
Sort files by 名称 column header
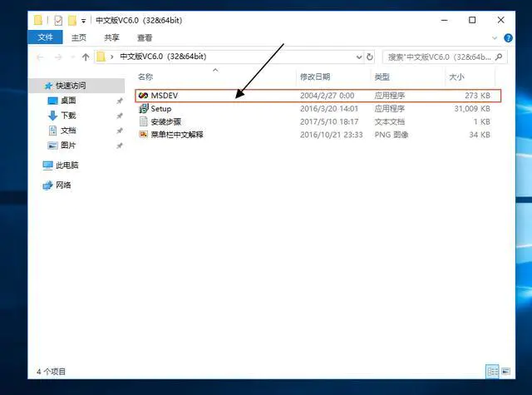[145, 77]
